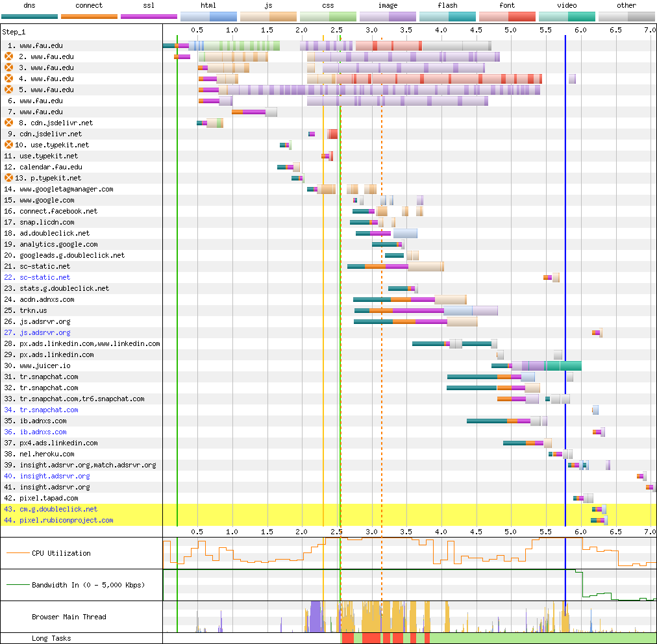Select row 12. calendar.fau.edu label

coord(43,167)
